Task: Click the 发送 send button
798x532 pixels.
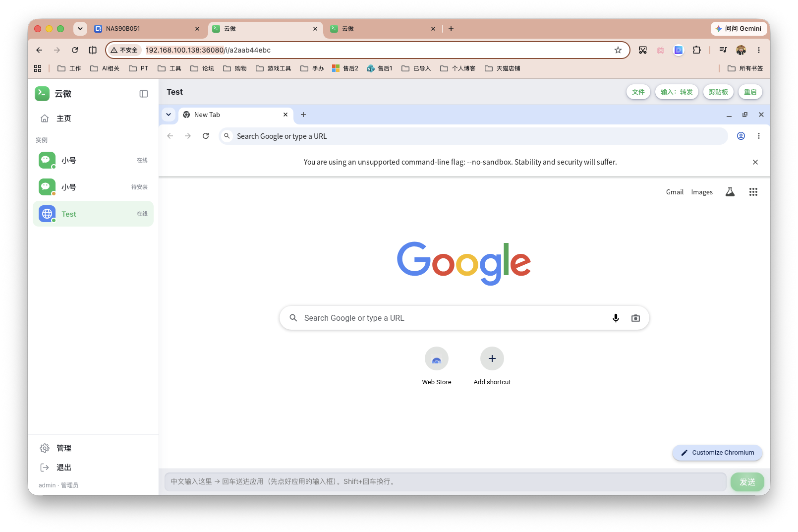Action: [747, 482]
